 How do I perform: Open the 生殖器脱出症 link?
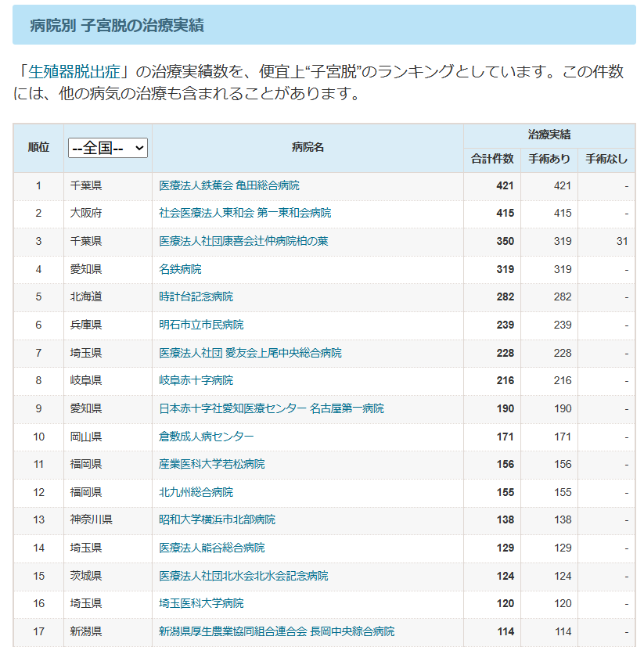(74, 72)
